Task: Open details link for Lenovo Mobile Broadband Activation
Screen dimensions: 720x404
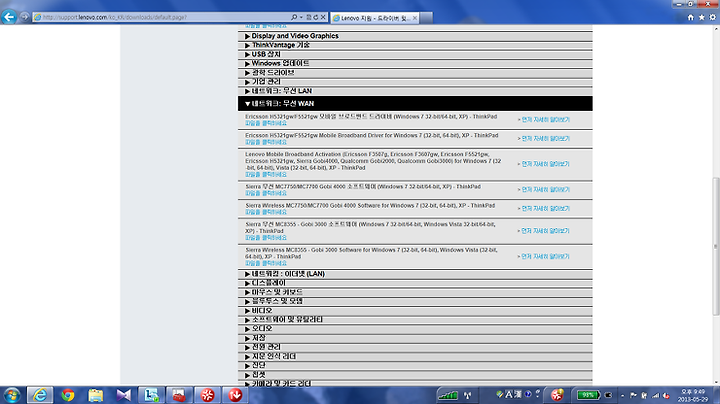Action: [x=545, y=164]
